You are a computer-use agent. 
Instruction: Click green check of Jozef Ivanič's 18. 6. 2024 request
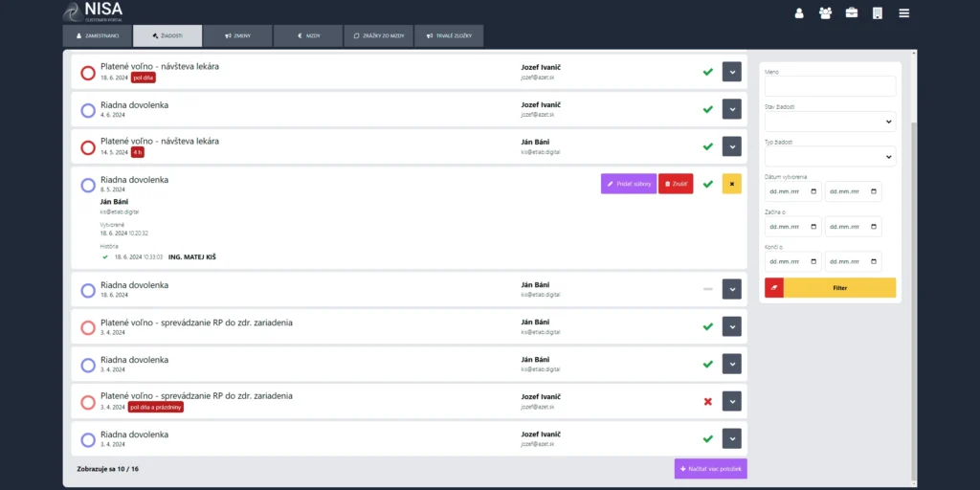(x=707, y=72)
